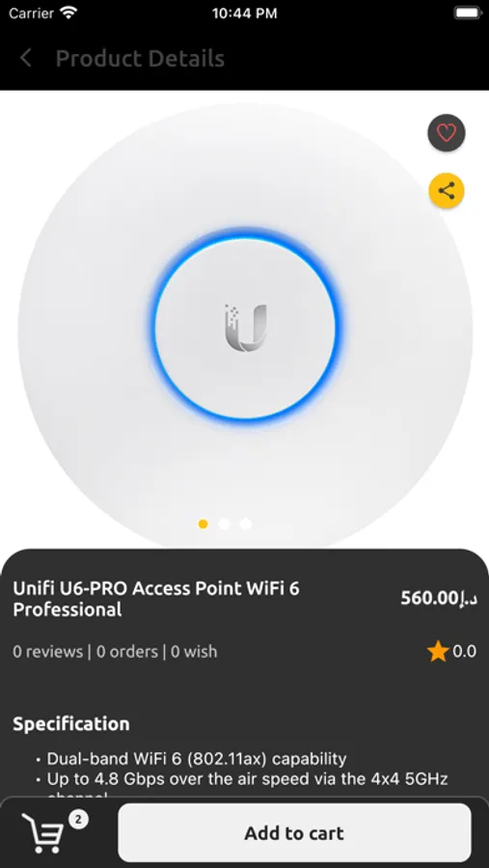Tap the cart badge showing 2 items
Screen dimensions: 489x868
[78, 820]
